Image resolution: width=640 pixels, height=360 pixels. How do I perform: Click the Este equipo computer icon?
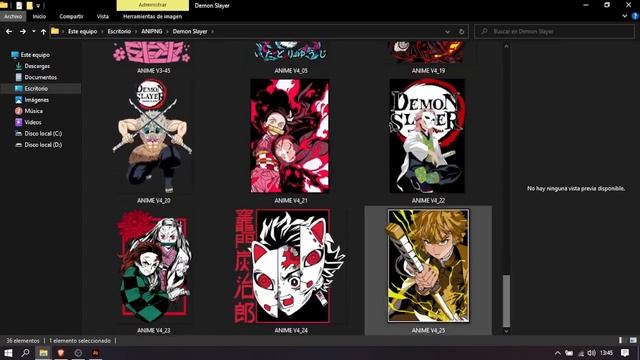coord(15,55)
